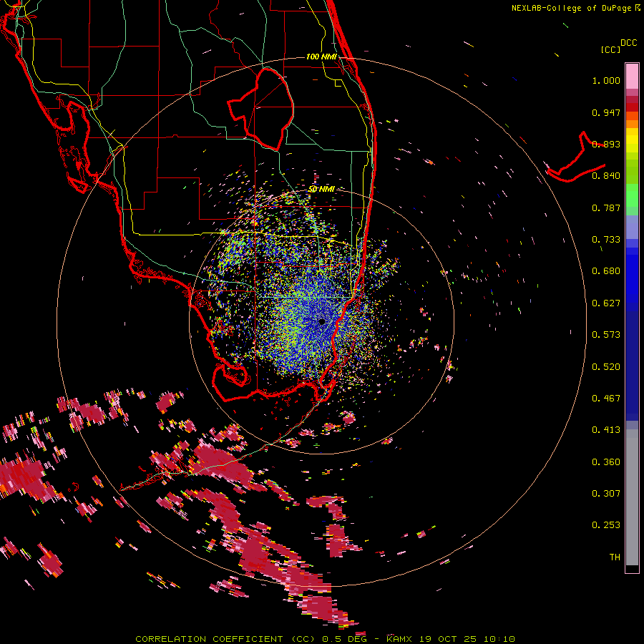Click the Lake Okeechobee outline on the map
Viewport: 644px width, 644px height.
260,109
